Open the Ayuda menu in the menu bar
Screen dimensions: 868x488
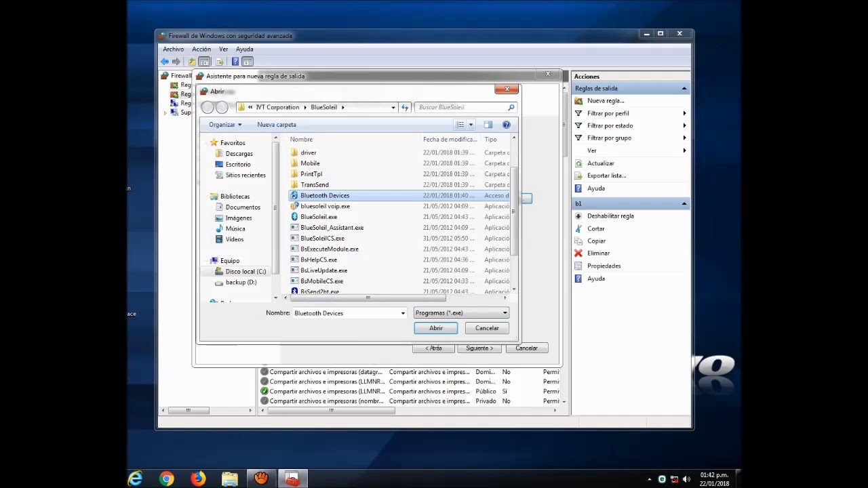coord(245,49)
